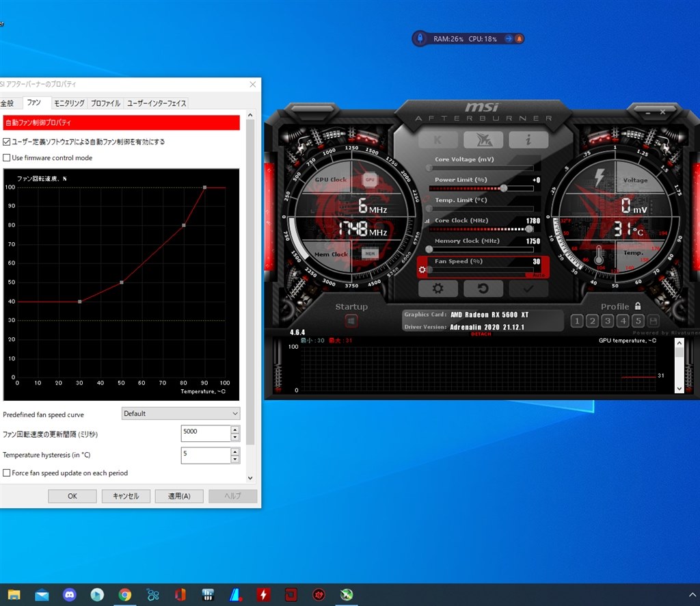
Task: Select fan curve point at 30°C 40%
Action: pos(80,302)
